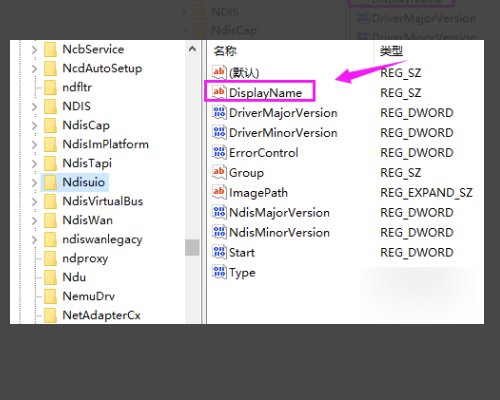Image resolution: width=500 pixels, height=400 pixels.
Task: Click the DriverMajorVersion DWORD icon
Action: point(219,112)
